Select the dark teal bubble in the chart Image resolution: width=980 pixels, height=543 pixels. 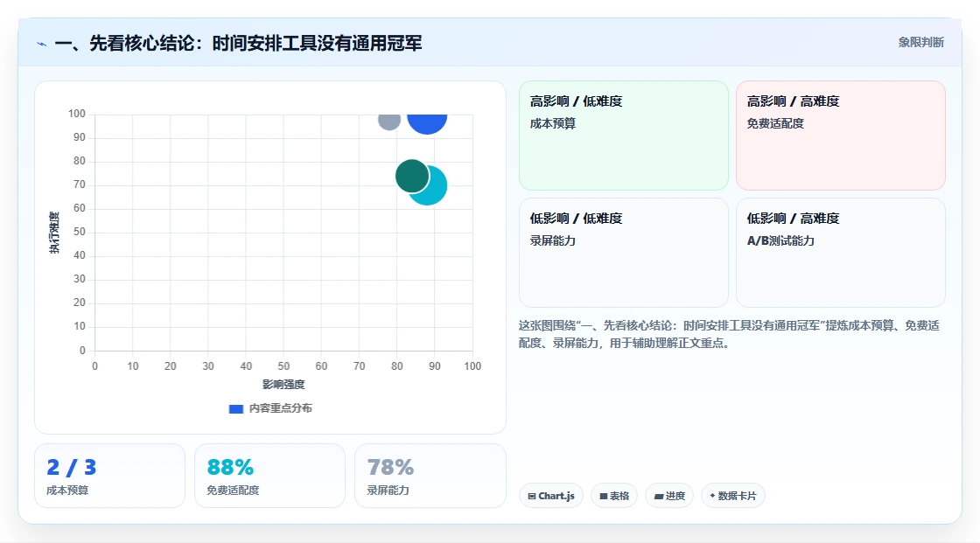412,176
